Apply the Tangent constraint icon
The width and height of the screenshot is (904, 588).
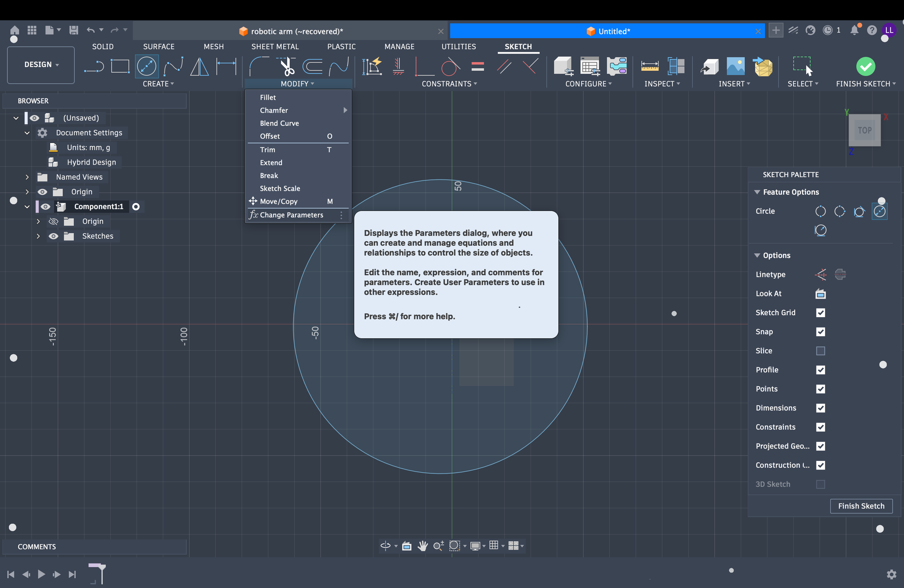pos(450,66)
